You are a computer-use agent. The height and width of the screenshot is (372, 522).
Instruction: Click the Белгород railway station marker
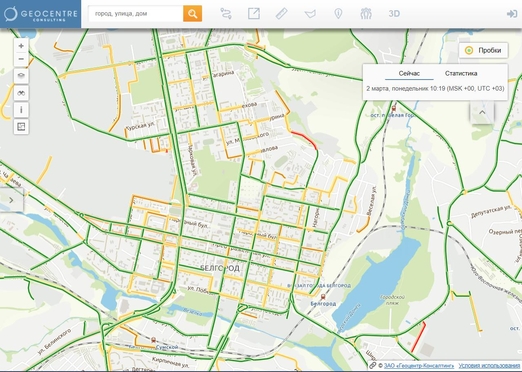click(323, 297)
